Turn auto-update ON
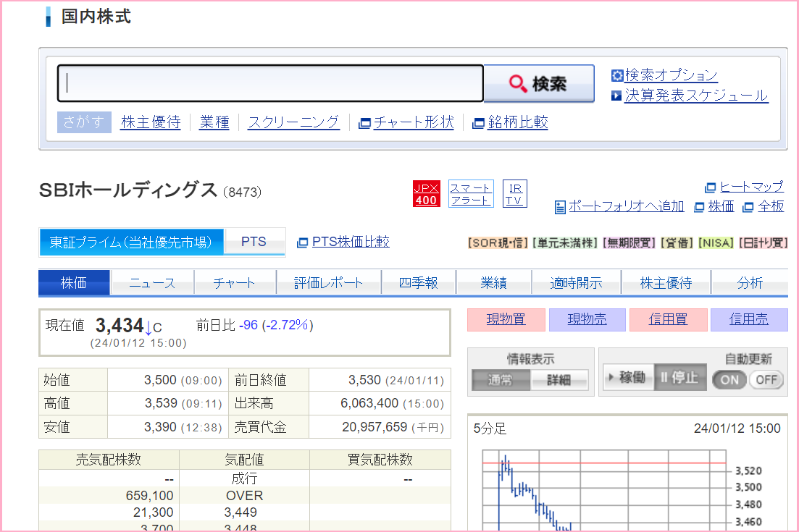Screen dimensions: 799x532 click(x=729, y=380)
